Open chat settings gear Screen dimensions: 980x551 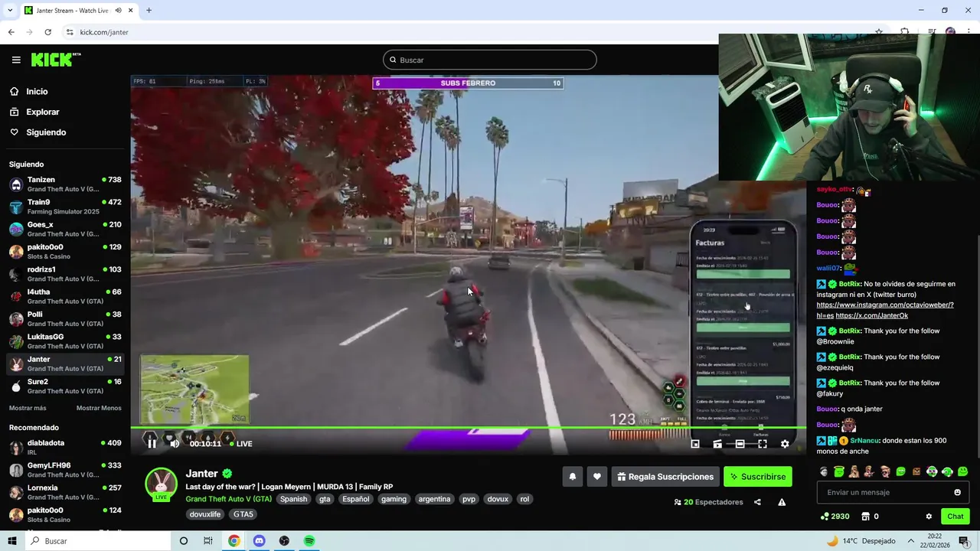[x=929, y=517]
